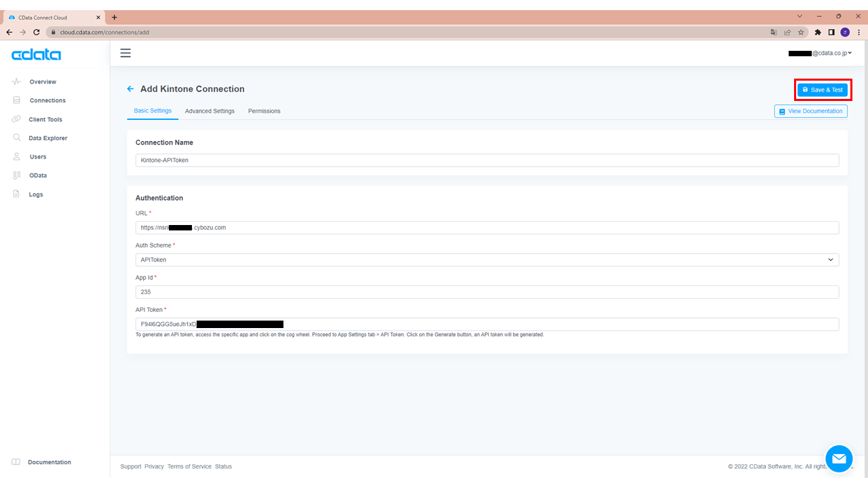Switch to the Advanced Settings tab

tap(210, 110)
